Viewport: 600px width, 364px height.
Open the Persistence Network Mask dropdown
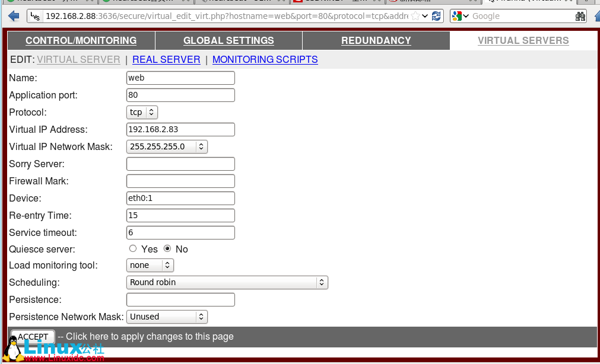pyautogui.click(x=167, y=317)
